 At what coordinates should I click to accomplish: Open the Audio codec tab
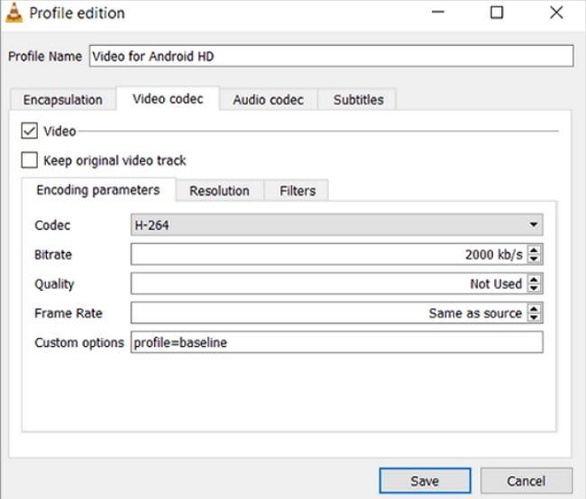(268, 100)
